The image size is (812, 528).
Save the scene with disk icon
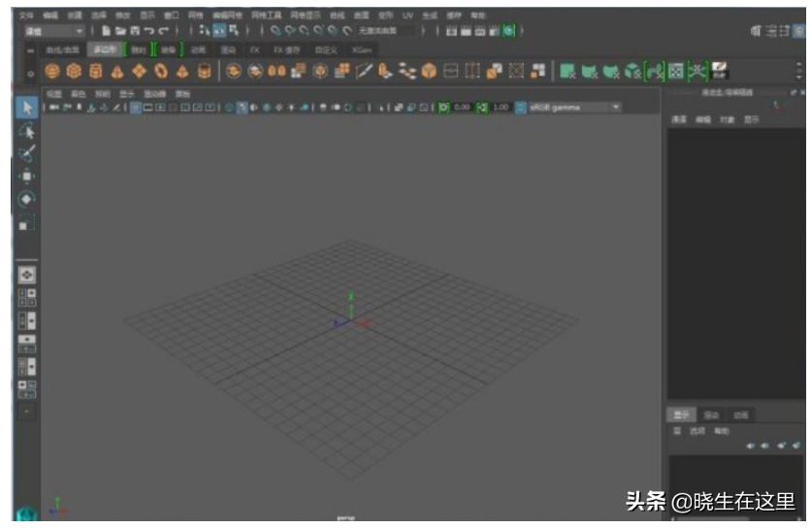coord(135,31)
